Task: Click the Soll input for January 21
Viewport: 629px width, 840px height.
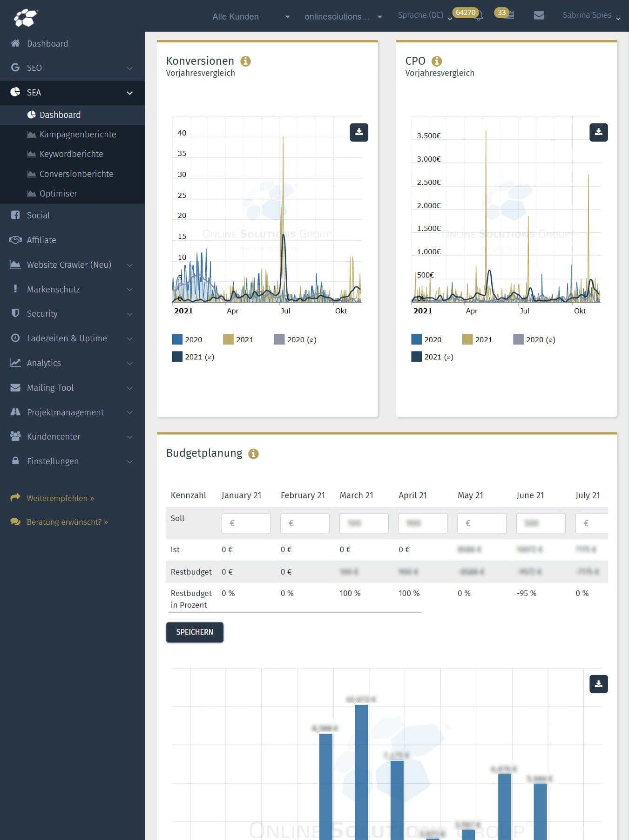Action: point(246,523)
